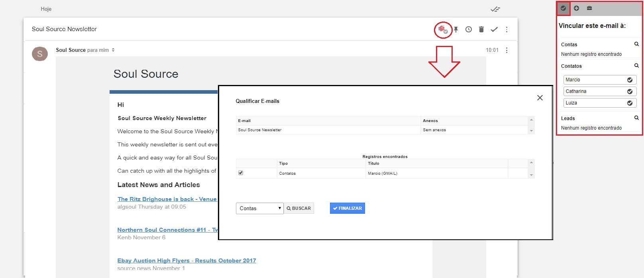Snooze the email with the clock icon

click(x=469, y=30)
